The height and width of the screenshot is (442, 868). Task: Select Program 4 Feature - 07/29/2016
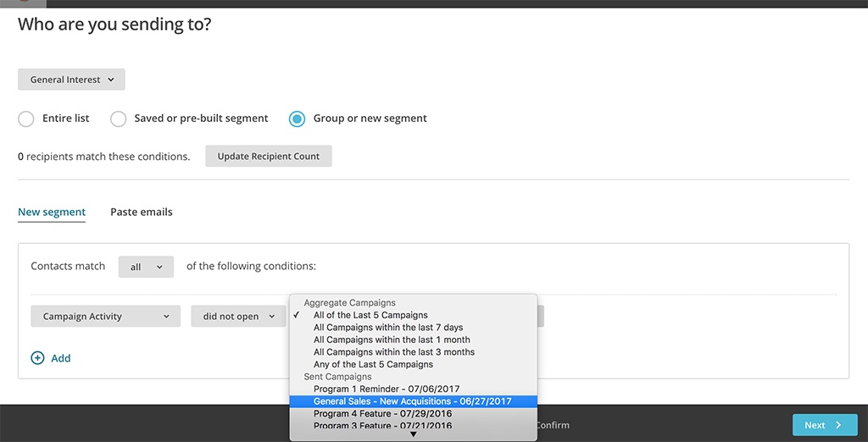click(x=413, y=414)
